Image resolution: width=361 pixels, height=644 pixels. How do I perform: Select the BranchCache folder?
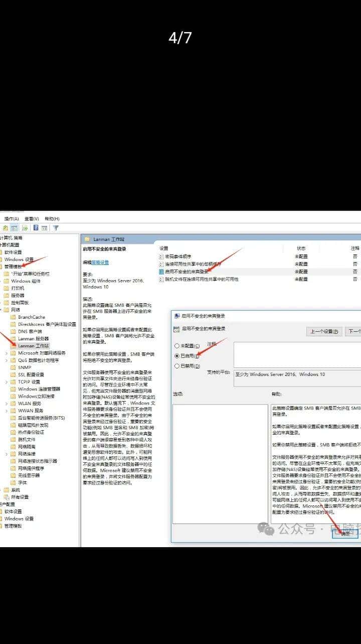point(32,317)
